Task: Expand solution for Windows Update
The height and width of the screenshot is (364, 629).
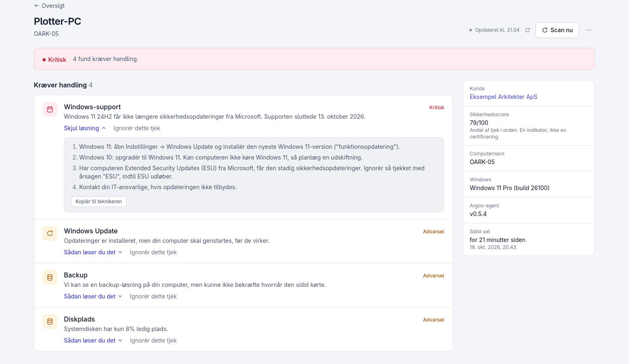Action: click(93, 252)
